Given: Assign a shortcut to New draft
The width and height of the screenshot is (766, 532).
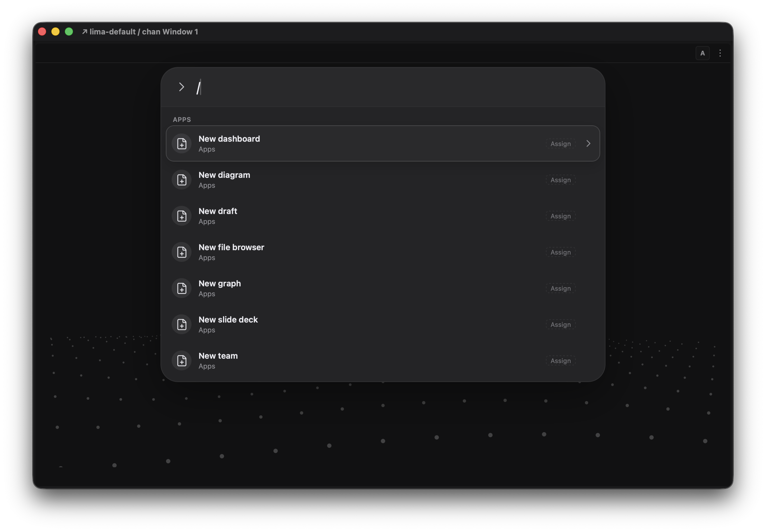Looking at the screenshot, I should pos(560,216).
